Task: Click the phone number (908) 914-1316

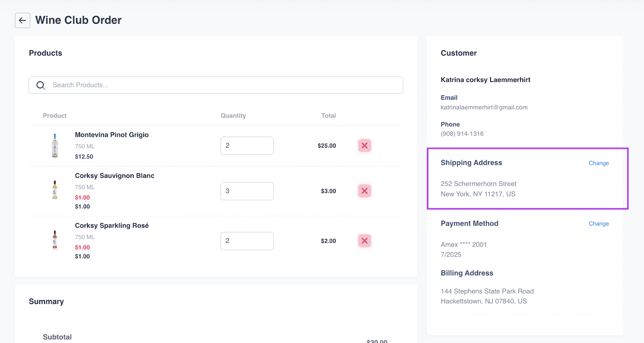Action: pos(462,134)
